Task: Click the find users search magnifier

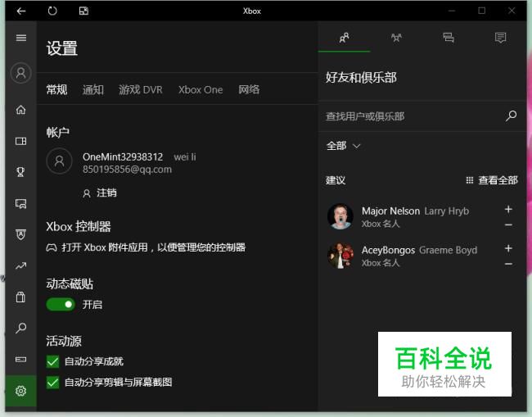Action: click(x=511, y=116)
